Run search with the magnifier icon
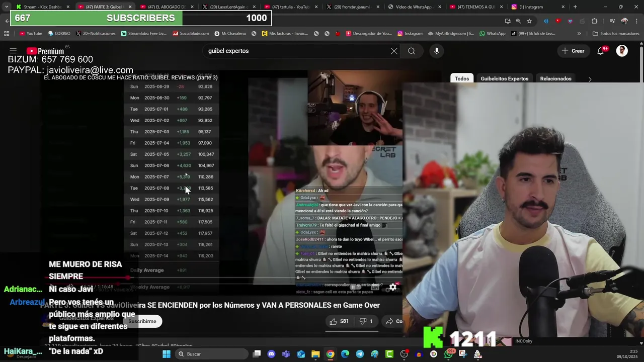 point(412,51)
